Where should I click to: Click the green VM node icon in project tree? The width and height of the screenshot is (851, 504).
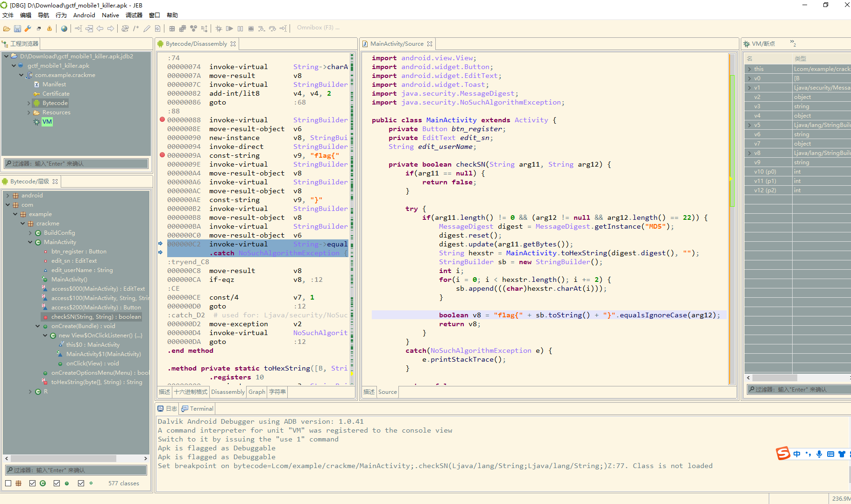pyautogui.click(x=36, y=122)
